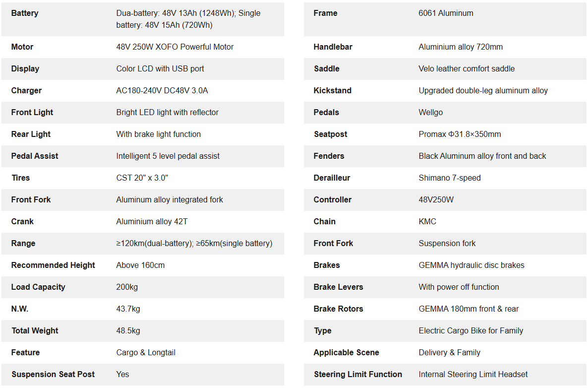The image size is (588, 388).
Task: Click the 200kg load capacity value
Action: coord(128,287)
